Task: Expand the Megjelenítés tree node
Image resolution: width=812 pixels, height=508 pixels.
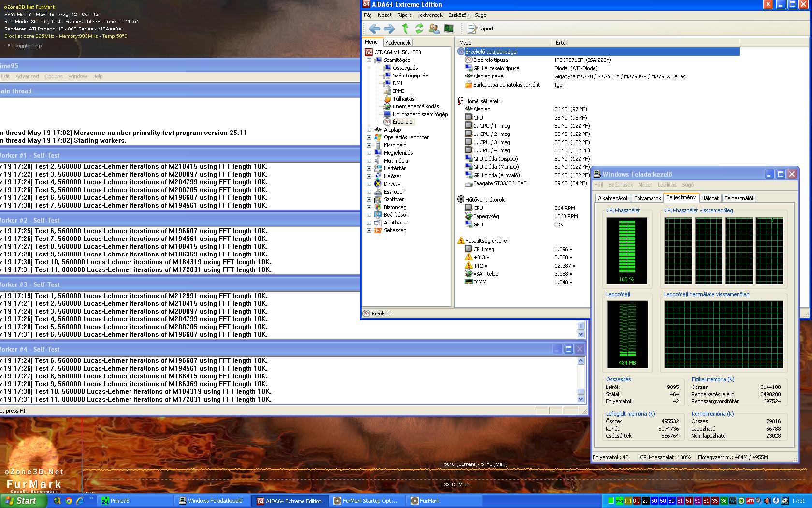Action: (x=369, y=153)
